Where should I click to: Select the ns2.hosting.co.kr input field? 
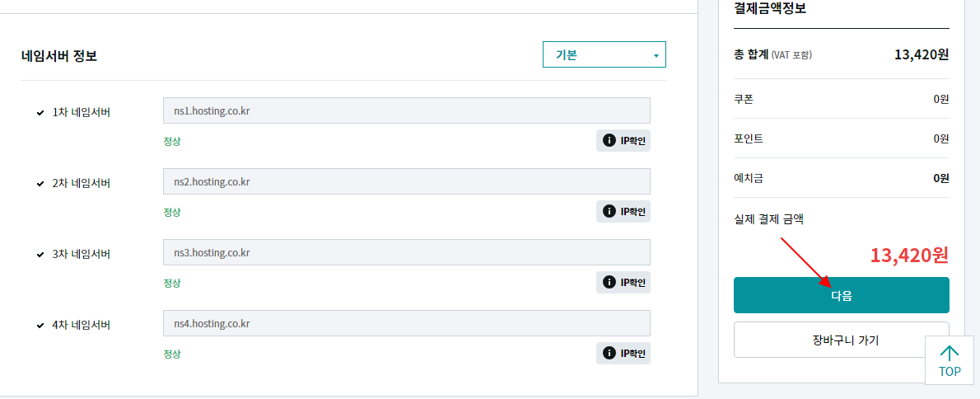pyautogui.click(x=406, y=181)
